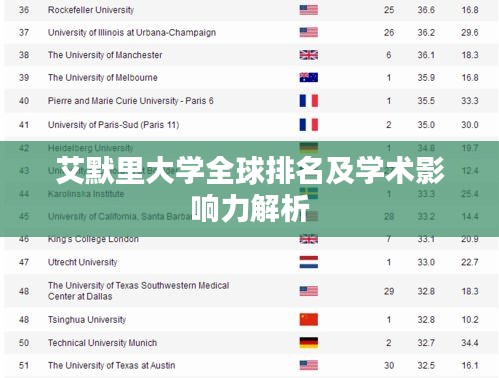Select the Dutch flag beside Utrecht University

pos(308,262)
